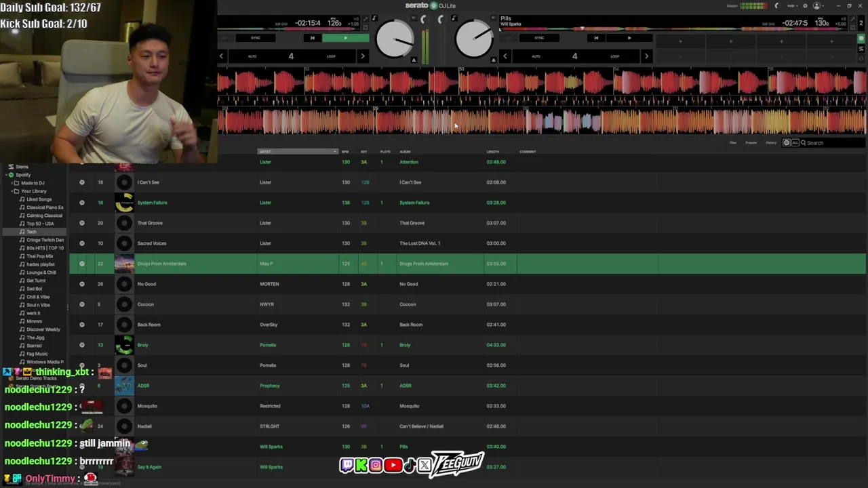Viewport: 868px width, 488px height.
Task: Toggle the ALL search filter
Action: click(x=795, y=143)
